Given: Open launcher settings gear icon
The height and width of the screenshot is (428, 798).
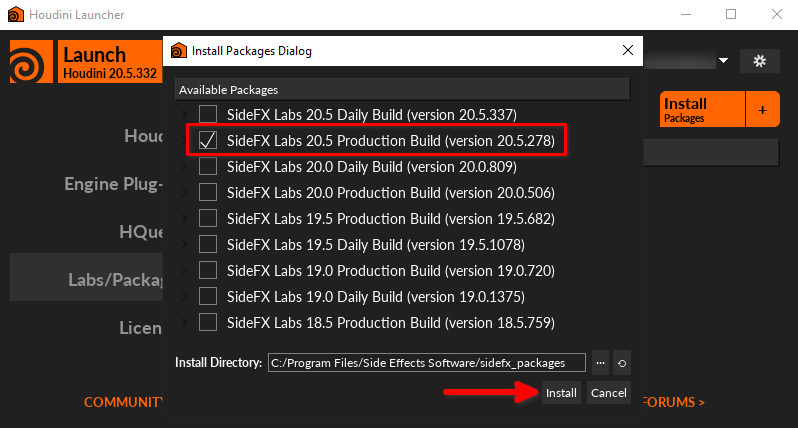Looking at the screenshot, I should click(x=760, y=61).
